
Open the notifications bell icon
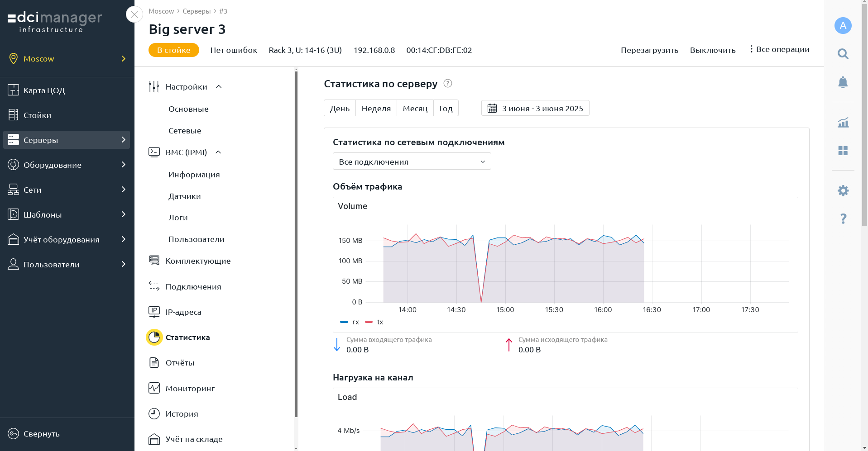pyautogui.click(x=843, y=82)
